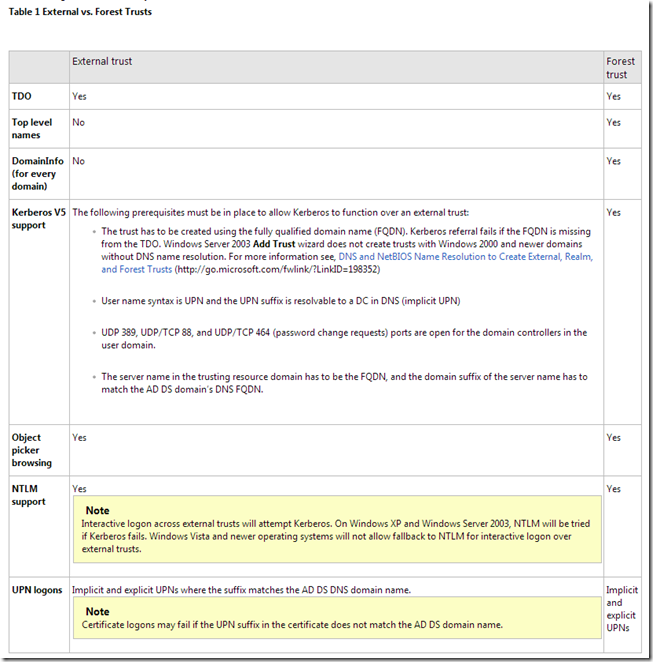Click the 'NTLM support' row label
This screenshot has height=662, width=653.
point(28,495)
